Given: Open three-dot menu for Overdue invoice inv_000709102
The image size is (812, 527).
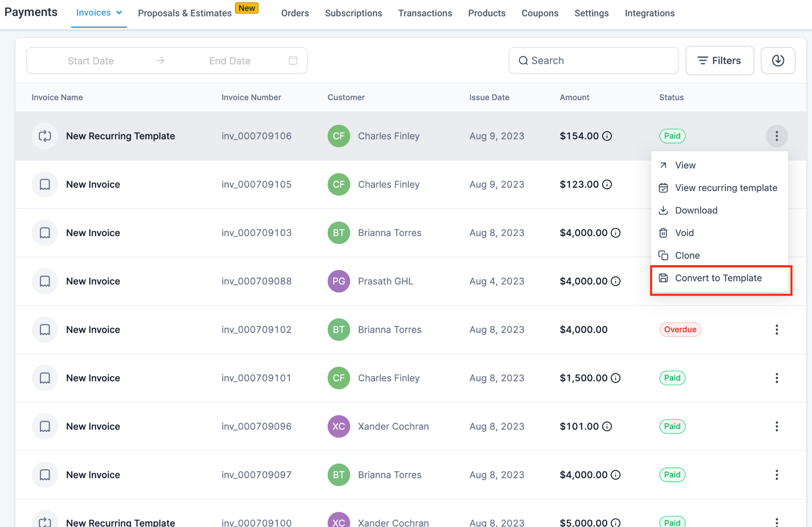Looking at the screenshot, I should coord(776,330).
